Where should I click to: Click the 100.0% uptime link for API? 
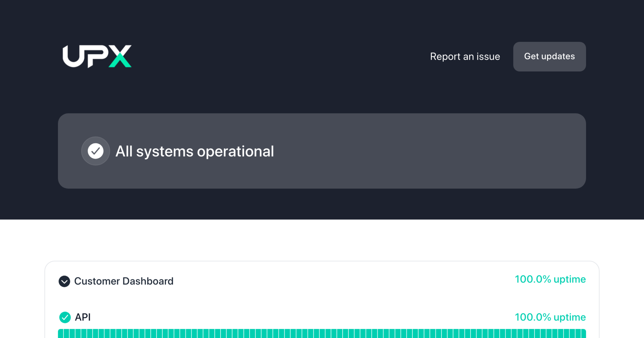[x=550, y=317]
